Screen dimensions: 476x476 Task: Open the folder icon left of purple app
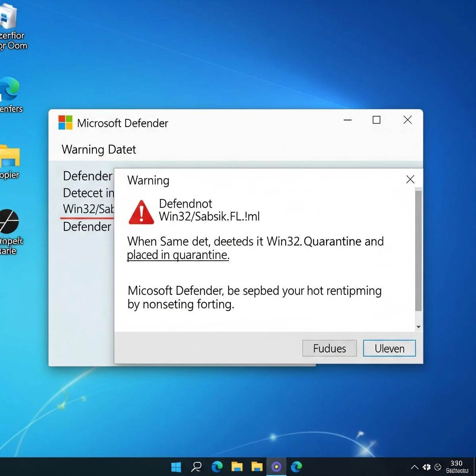point(257,467)
